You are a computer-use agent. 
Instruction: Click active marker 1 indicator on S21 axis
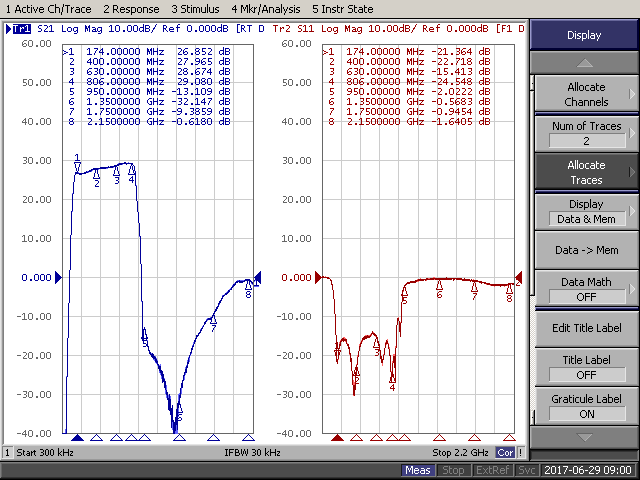click(77, 438)
